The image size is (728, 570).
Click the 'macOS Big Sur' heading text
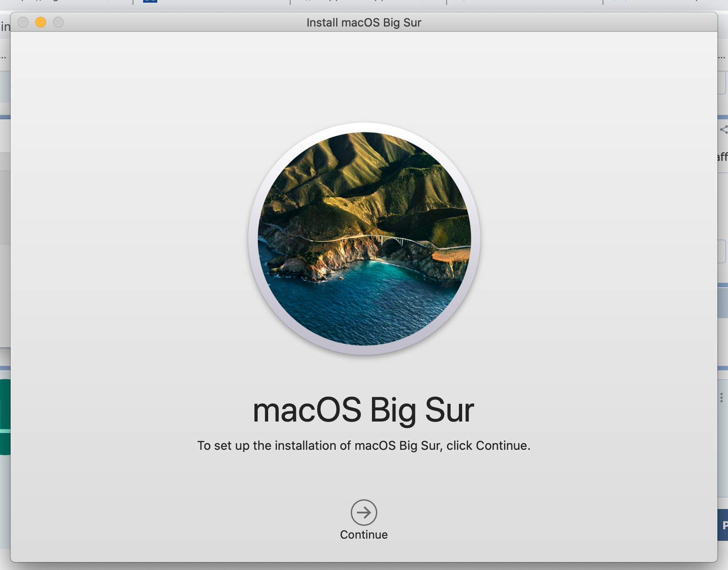tap(364, 410)
